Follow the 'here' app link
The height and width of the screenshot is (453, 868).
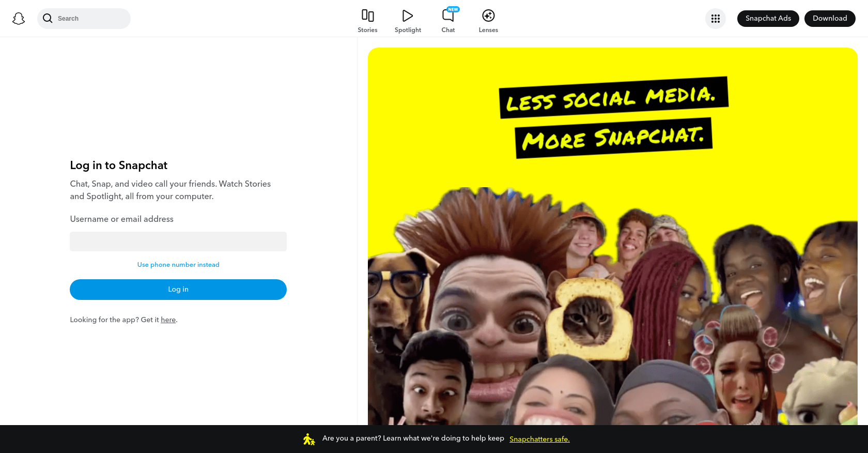(x=168, y=320)
